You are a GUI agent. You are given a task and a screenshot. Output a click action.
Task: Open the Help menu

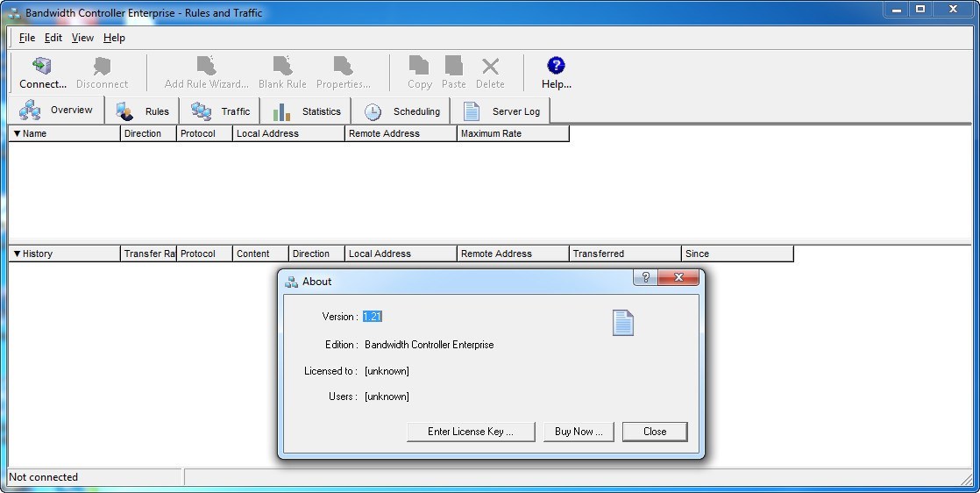click(114, 38)
